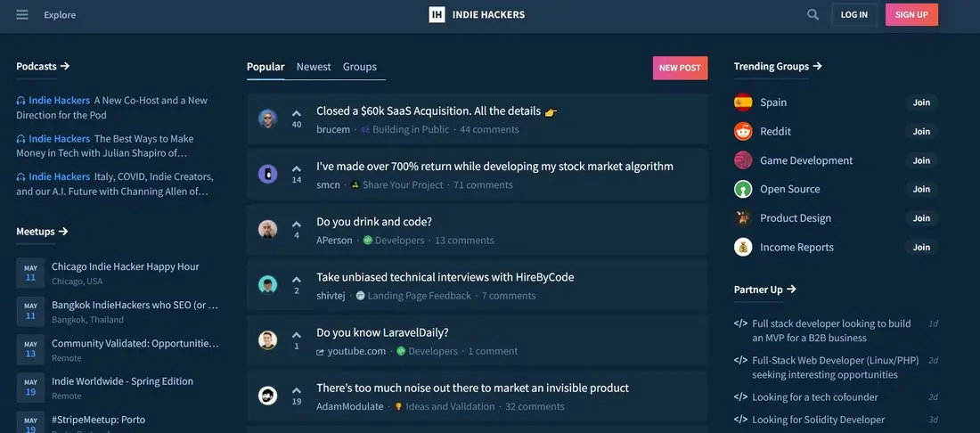This screenshot has height=433, width=980.
Task: Open the #StripeMeetup: Porto meetup
Action: pyautogui.click(x=99, y=420)
